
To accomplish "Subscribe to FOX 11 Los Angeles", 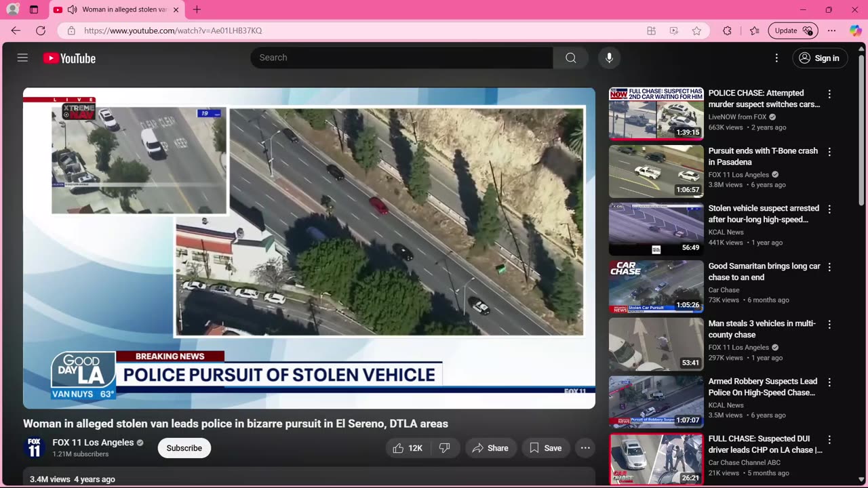I will click(x=184, y=448).
